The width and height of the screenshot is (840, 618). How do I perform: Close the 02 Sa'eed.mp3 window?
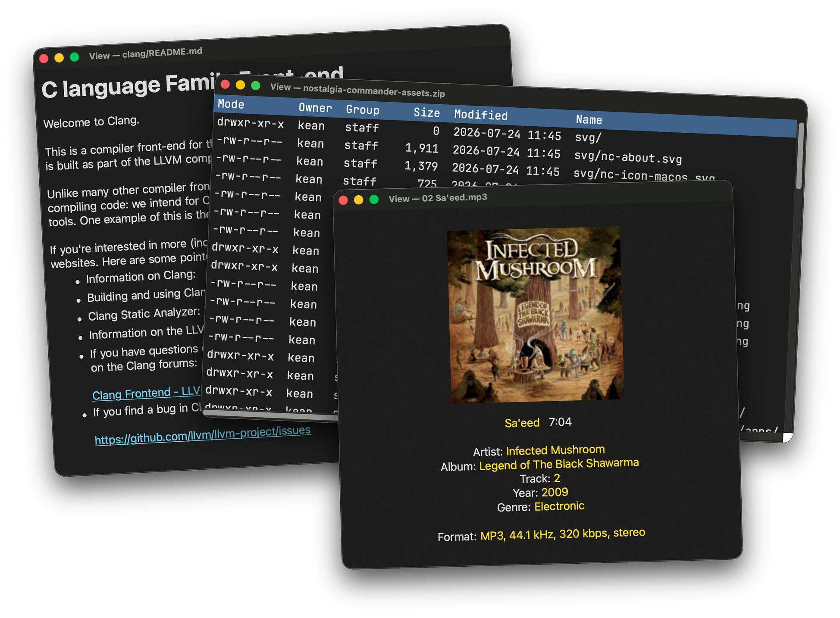[343, 200]
